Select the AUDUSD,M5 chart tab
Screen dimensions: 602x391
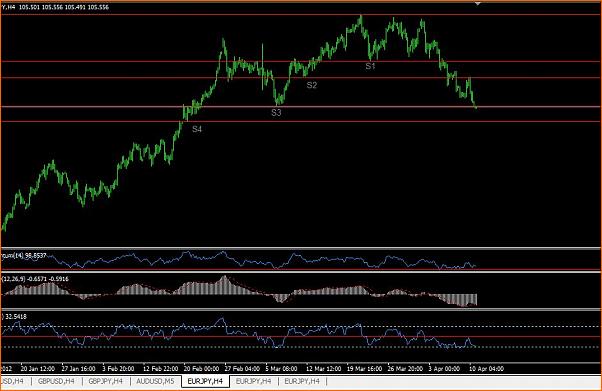coord(155,381)
